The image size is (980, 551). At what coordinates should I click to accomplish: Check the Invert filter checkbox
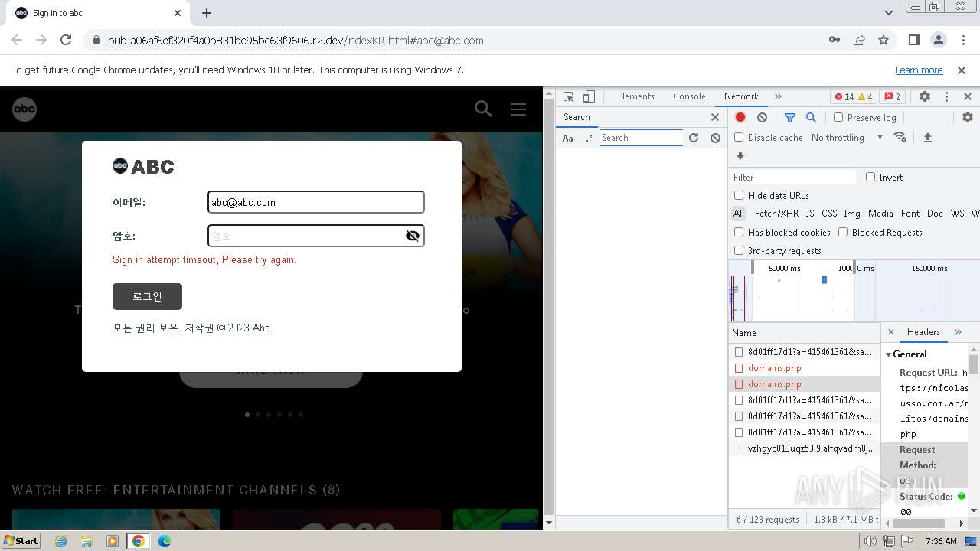(x=871, y=177)
